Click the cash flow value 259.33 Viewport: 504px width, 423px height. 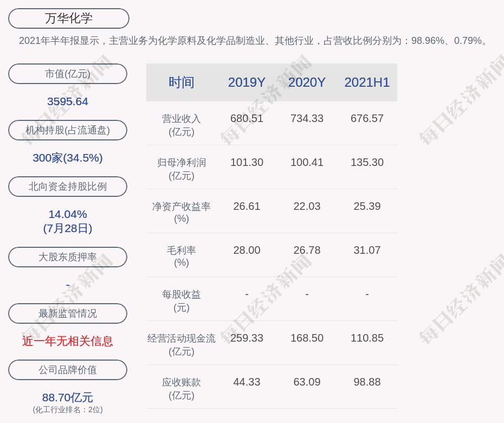click(247, 338)
